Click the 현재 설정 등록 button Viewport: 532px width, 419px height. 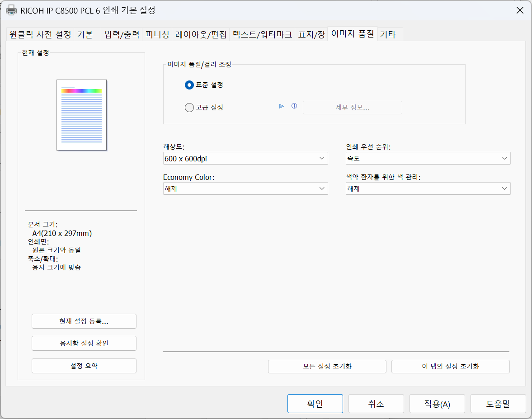84,321
